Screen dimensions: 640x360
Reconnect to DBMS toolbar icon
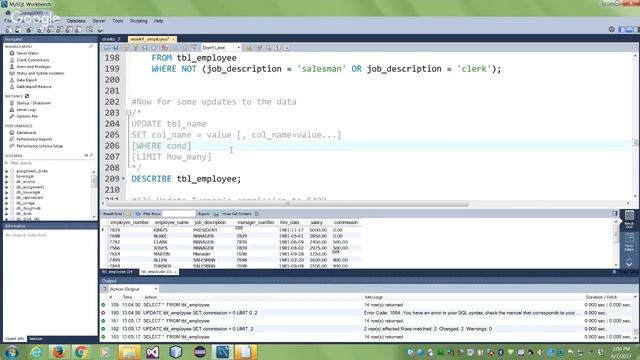[100, 30]
